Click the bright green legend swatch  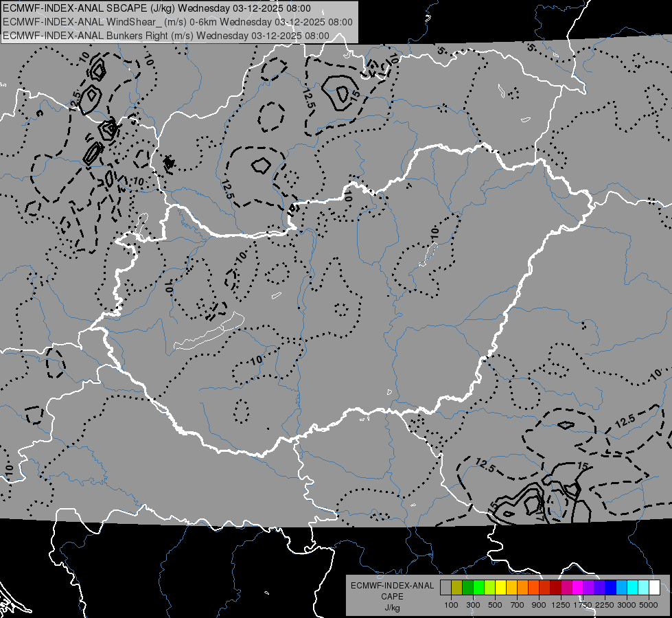pos(478,588)
